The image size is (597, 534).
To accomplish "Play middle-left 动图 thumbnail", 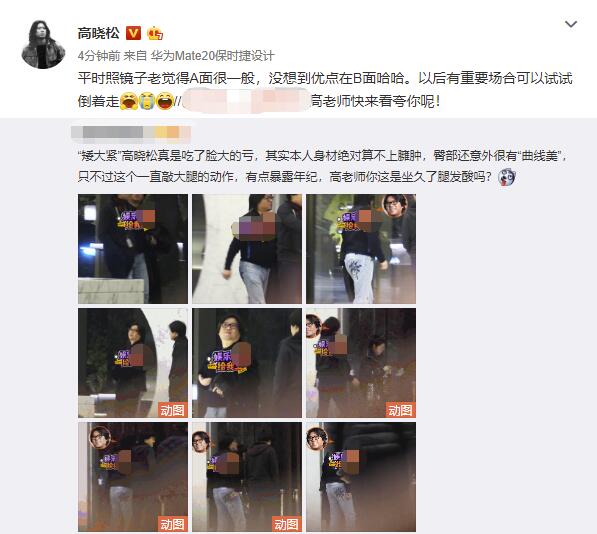I will tap(133, 363).
